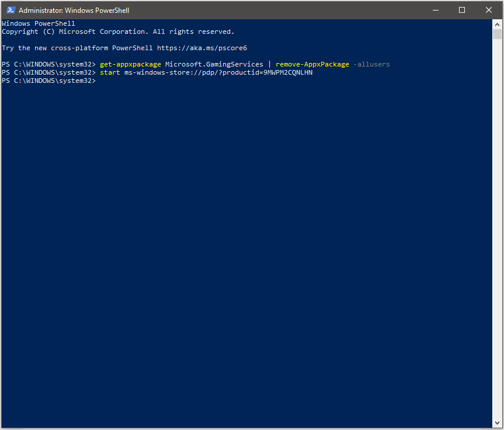The width and height of the screenshot is (504, 430).
Task: Maximize the PowerShell window
Action: coord(462,11)
